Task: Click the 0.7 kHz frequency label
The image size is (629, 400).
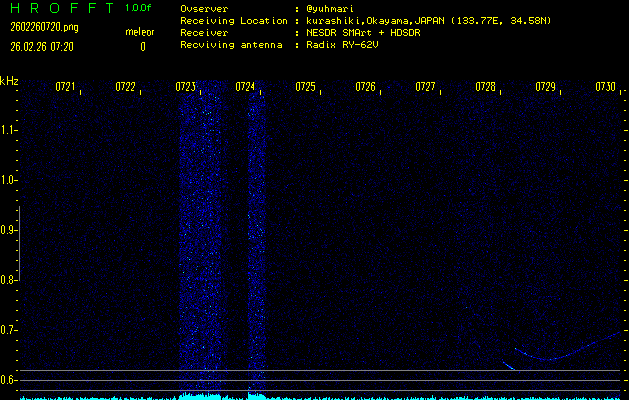Action: click(9, 330)
